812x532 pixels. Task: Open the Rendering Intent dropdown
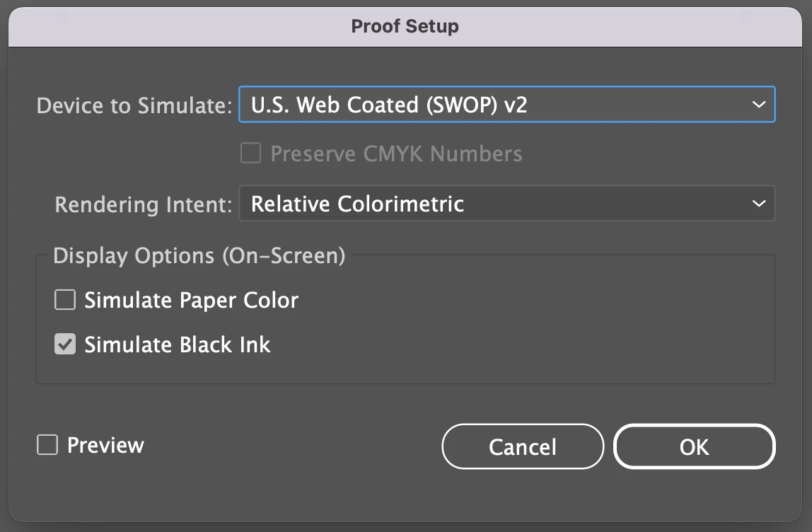(x=506, y=204)
